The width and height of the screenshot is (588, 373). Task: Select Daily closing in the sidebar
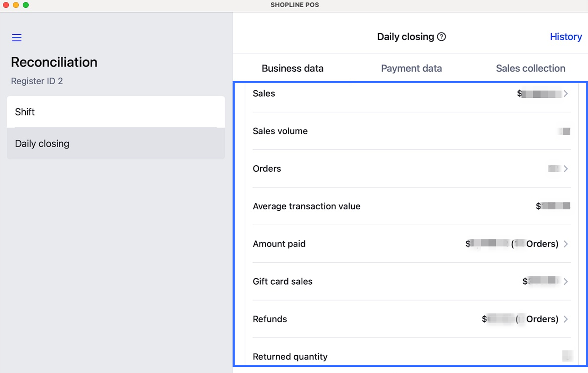tap(116, 144)
